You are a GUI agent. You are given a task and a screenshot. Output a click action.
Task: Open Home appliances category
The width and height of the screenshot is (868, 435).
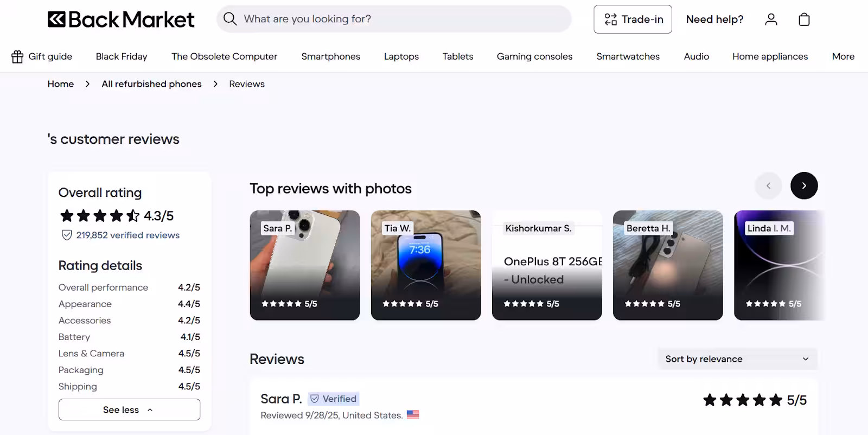point(770,56)
